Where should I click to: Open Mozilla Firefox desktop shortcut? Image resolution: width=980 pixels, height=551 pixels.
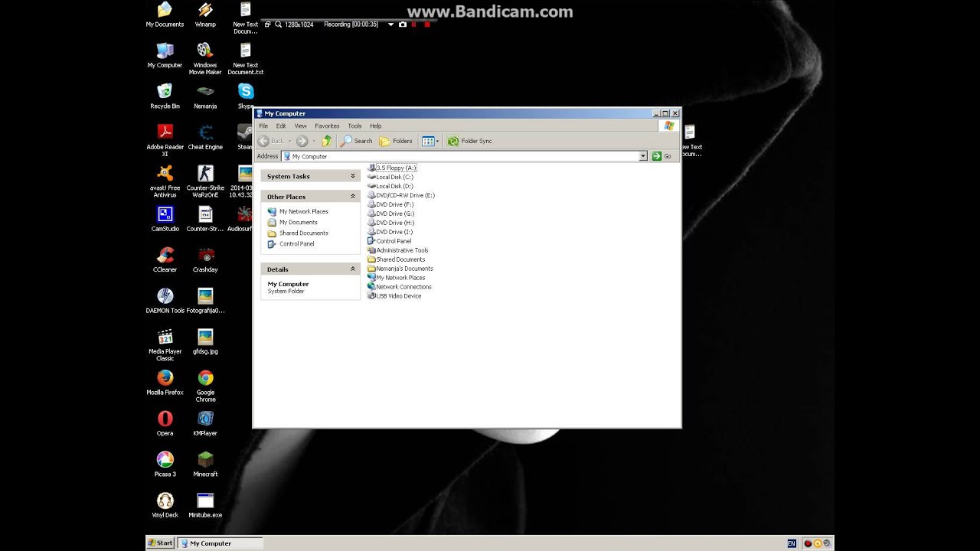(165, 383)
